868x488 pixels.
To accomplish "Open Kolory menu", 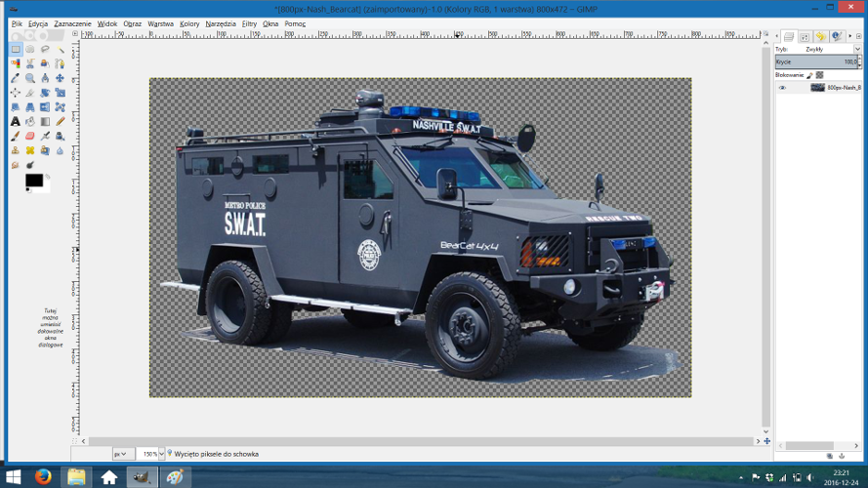I will click(x=189, y=23).
